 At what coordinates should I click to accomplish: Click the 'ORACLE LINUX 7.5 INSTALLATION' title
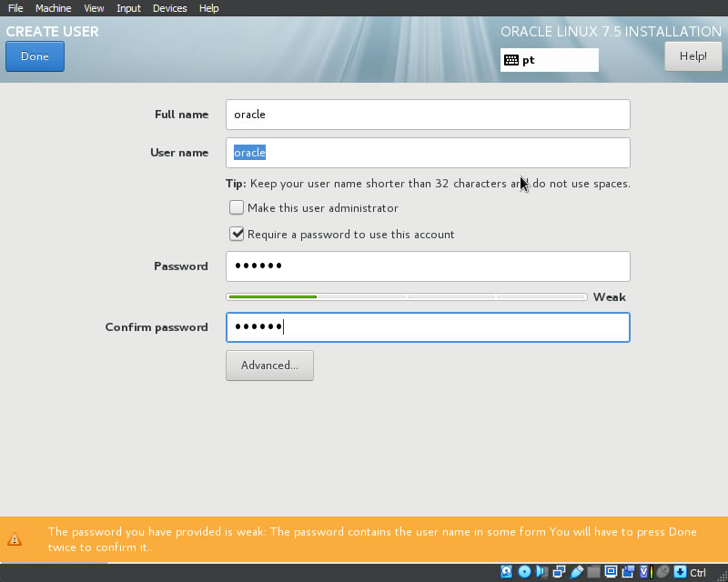(x=611, y=32)
